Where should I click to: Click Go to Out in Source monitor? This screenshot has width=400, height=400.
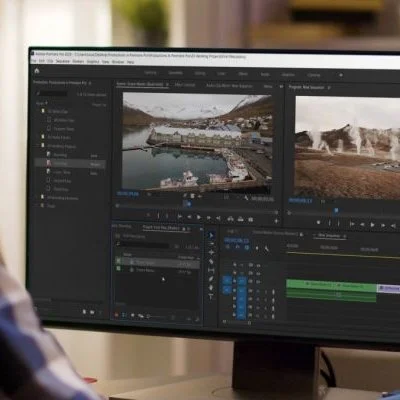point(218,218)
